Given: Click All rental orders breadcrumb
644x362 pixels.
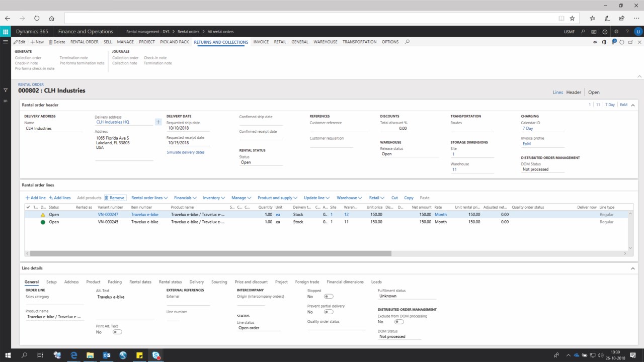Looking at the screenshot, I should [220, 32].
